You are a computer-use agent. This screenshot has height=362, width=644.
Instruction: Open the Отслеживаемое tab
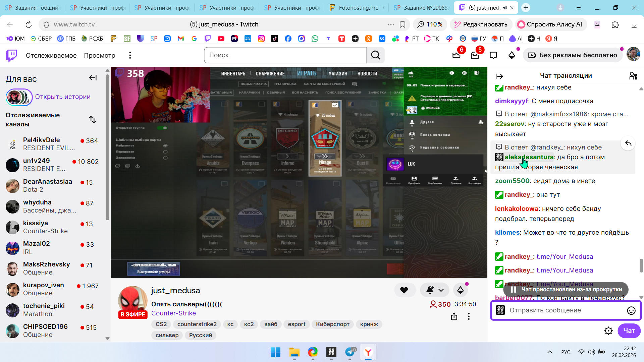tap(51, 55)
